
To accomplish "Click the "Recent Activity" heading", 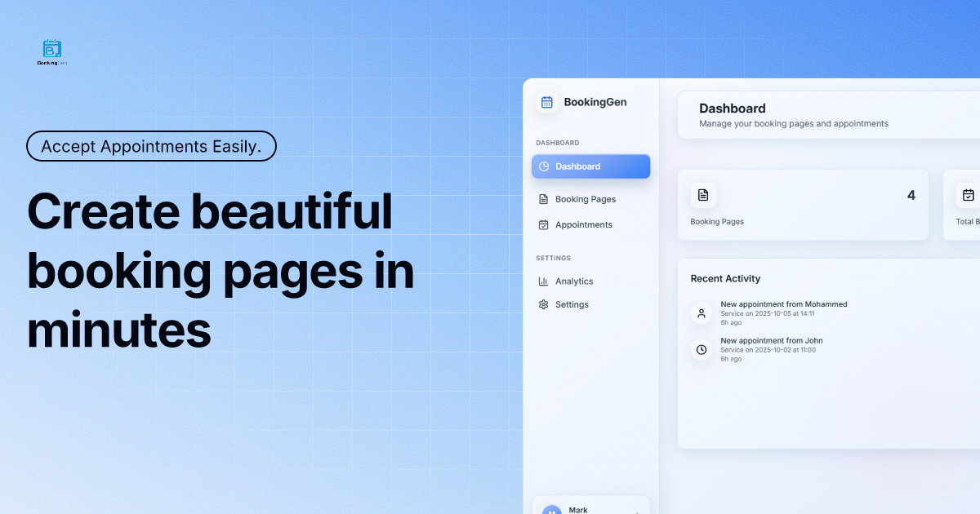I will coord(725,278).
